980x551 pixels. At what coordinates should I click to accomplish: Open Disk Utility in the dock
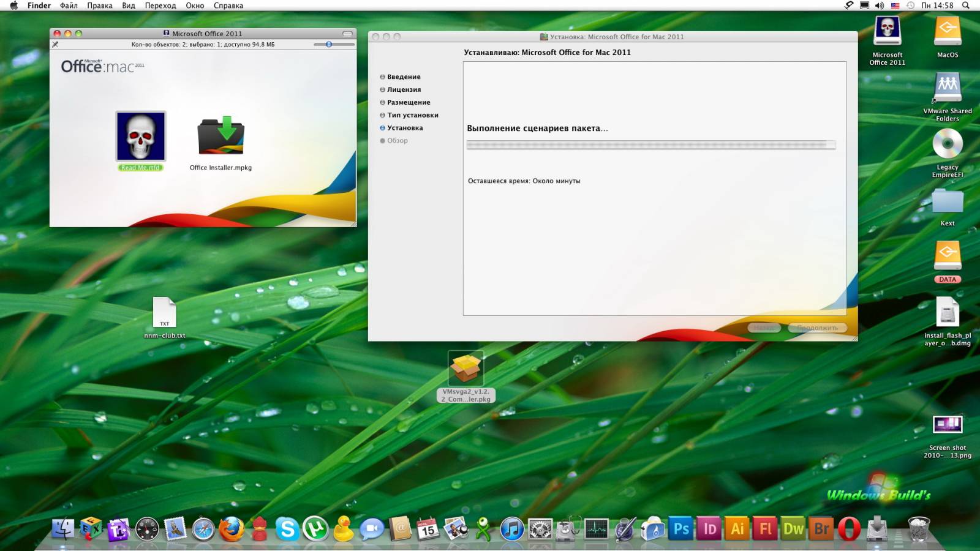tap(568, 528)
